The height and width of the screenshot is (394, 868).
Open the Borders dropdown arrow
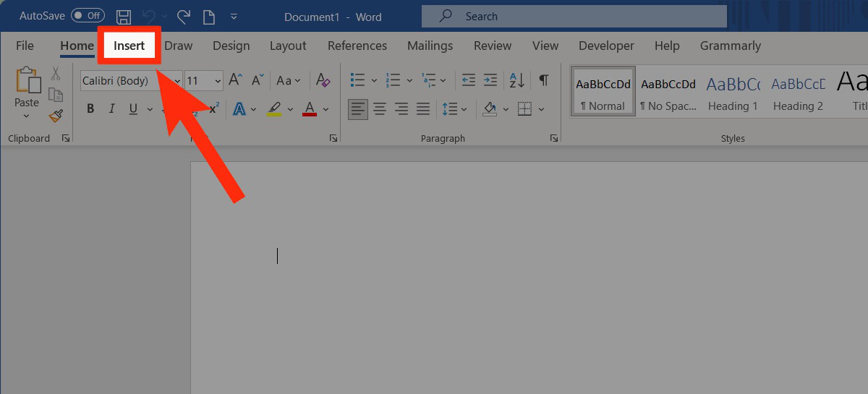click(542, 110)
